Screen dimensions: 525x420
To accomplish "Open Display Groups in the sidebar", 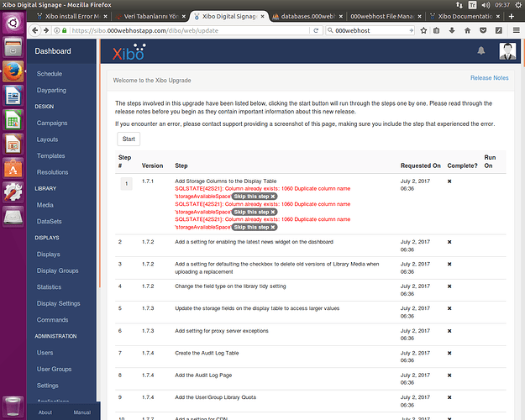I will click(x=58, y=270).
